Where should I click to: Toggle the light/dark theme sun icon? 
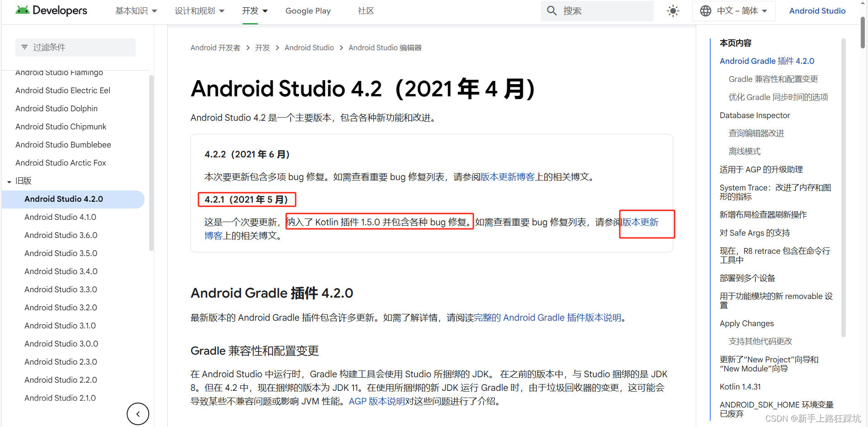pos(673,11)
